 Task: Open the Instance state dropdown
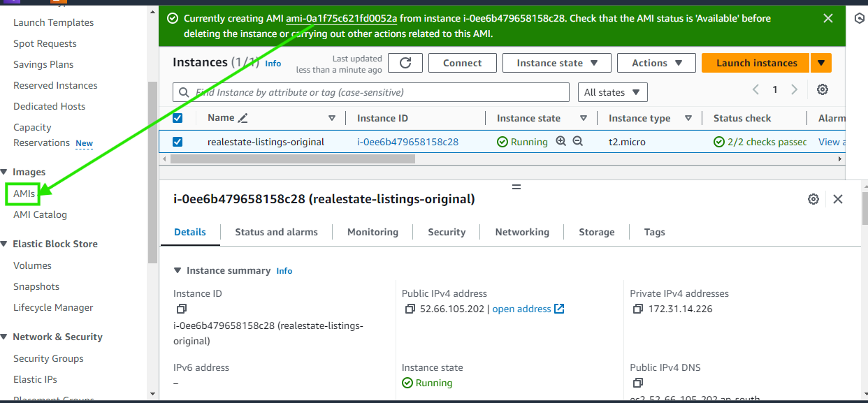[556, 63]
